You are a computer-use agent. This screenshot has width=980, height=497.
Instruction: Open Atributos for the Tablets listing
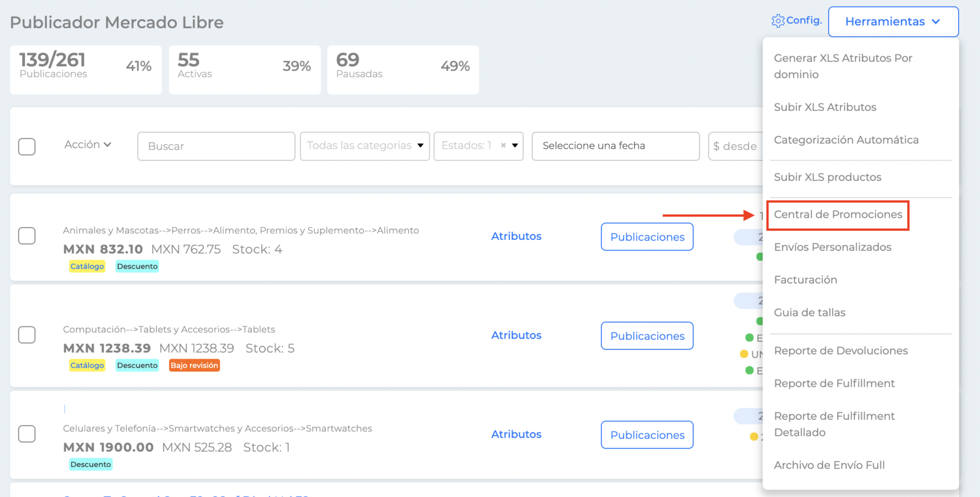coord(516,335)
